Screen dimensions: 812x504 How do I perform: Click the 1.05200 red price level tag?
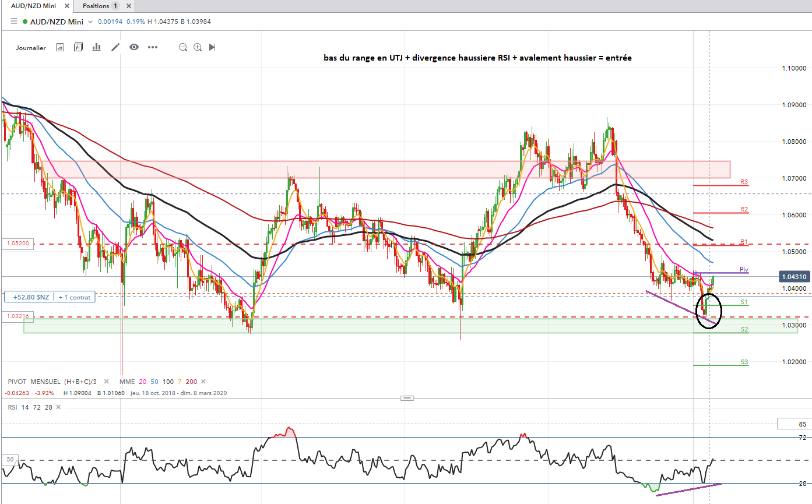tap(17, 244)
